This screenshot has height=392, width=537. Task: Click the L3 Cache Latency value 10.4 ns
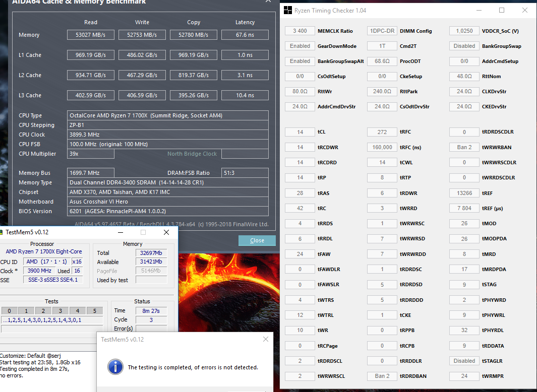245,95
